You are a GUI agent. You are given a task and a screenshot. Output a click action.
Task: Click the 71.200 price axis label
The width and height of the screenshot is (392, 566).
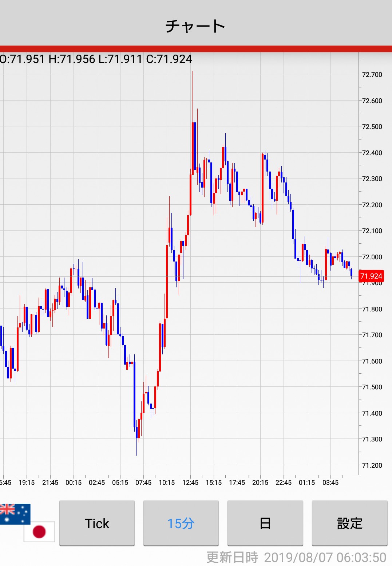pos(372,465)
